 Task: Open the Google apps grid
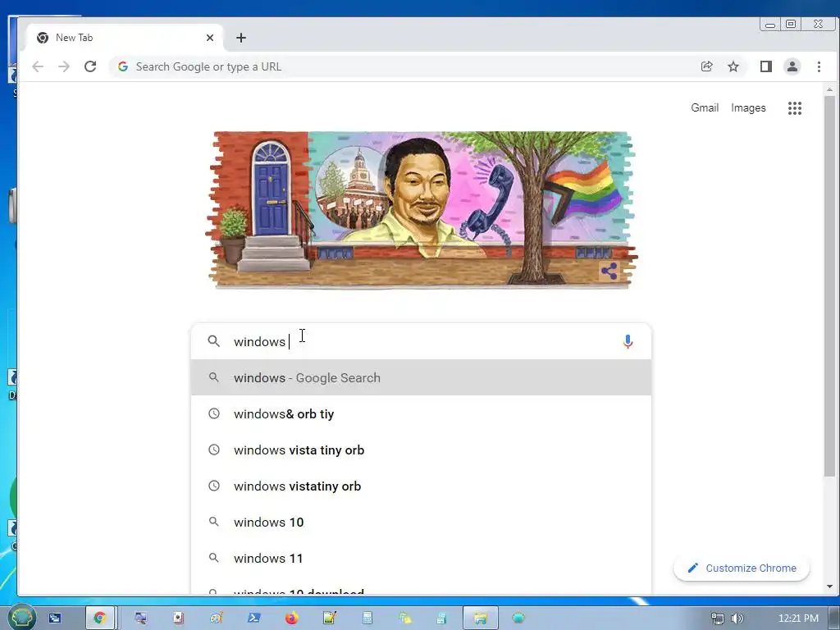[x=795, y=108]
